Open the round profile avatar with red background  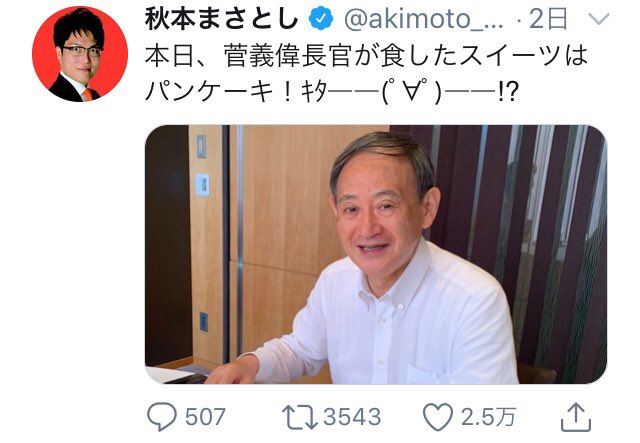[x=80, y=54]
